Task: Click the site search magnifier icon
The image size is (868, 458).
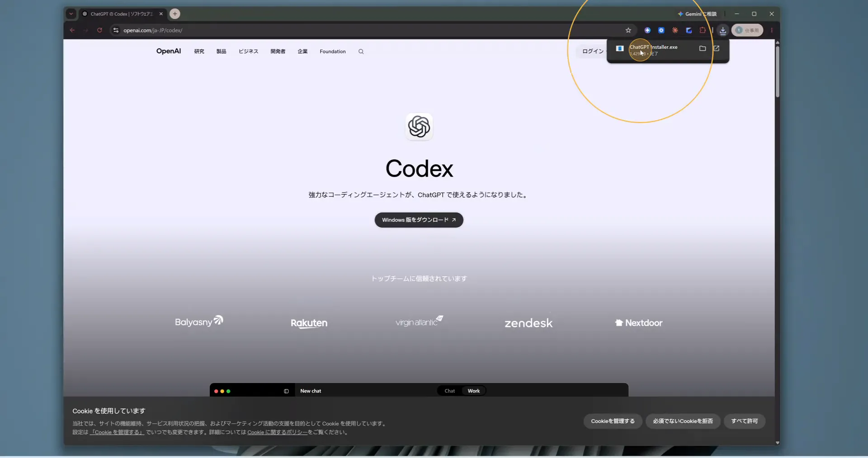Action: pyautogui.click(x=361, y=51)
